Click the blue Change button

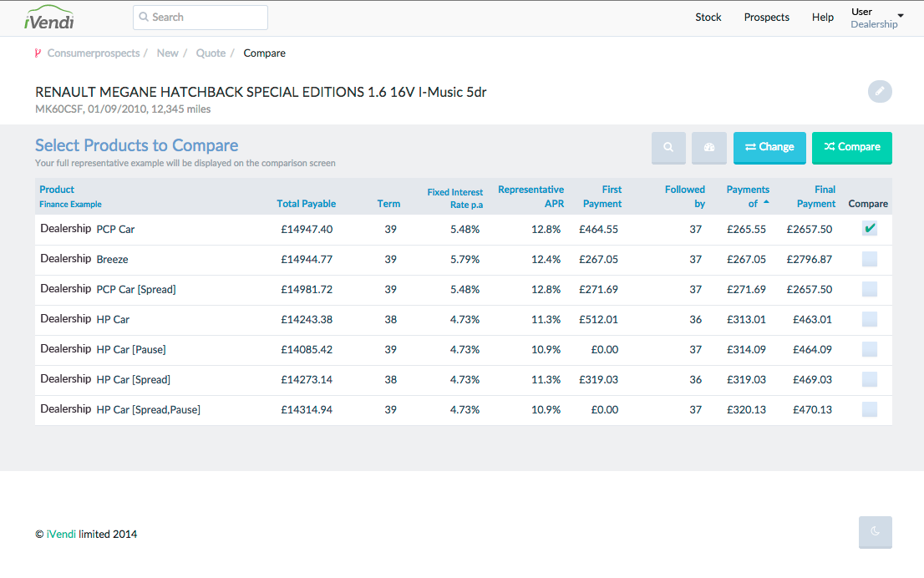769,147
